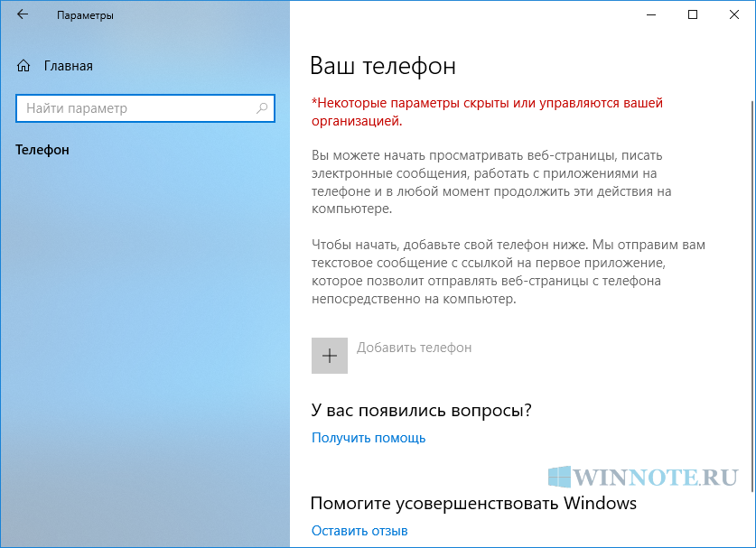The width and height of the screenshot is (756, 548).
Task: Click the У вас появились вопросы heading
Action: coord(421,410)
